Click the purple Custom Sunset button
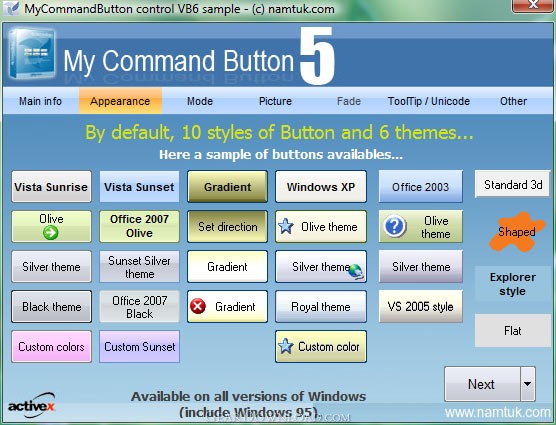This screenshot has width=556, height=425. [x=139, y=346]
